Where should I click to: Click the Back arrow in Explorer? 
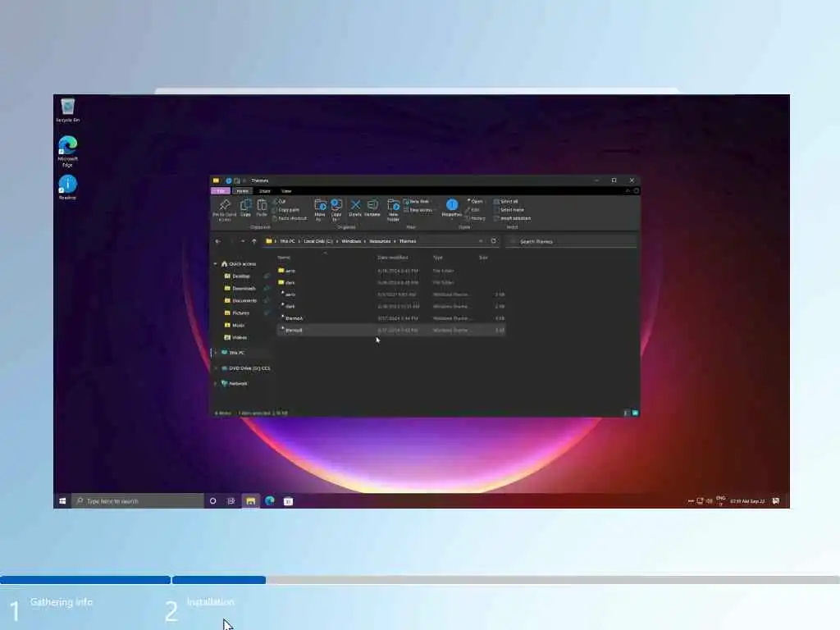(x=218, y=242)
